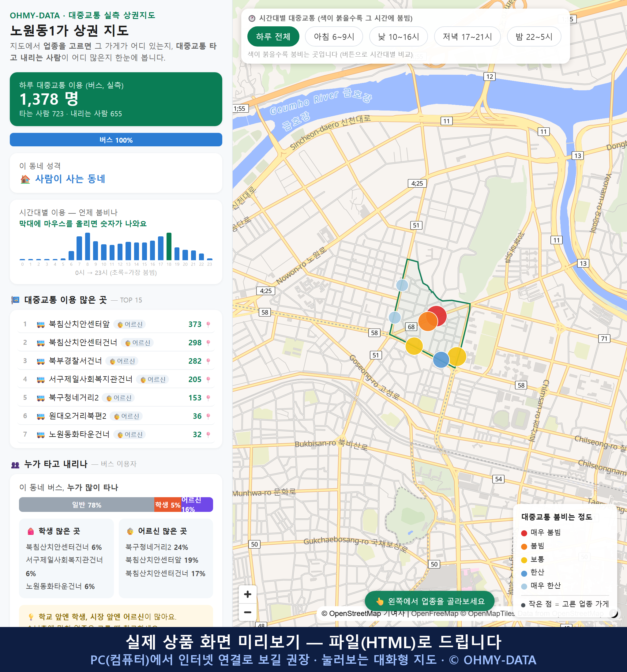Select the 하루 전체 time filter

click(x=273, y=36)
